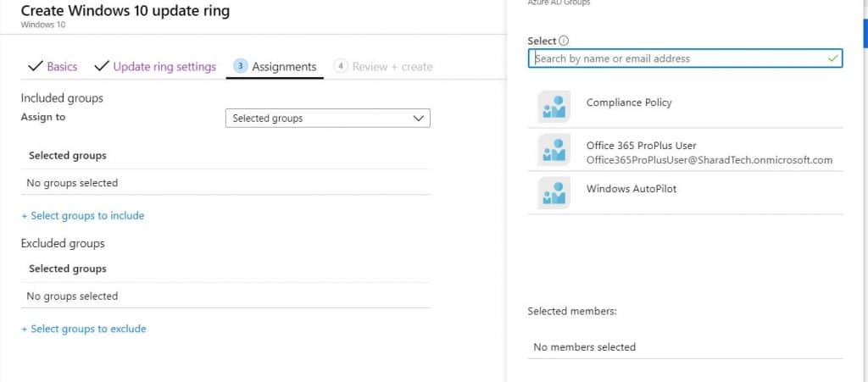Click the step 3 Assignments number badge
The width and height of the screenshot is (868, 382).
coord(240,66)
